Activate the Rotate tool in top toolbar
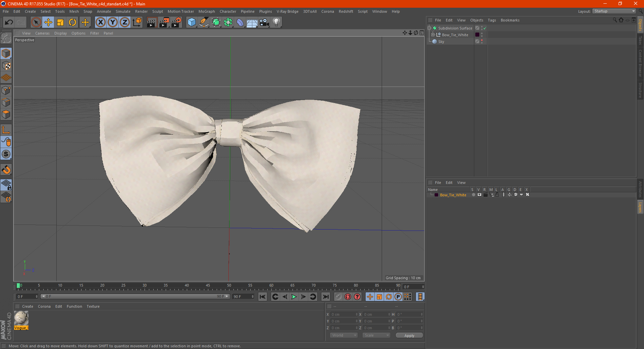 pos(72,22)
